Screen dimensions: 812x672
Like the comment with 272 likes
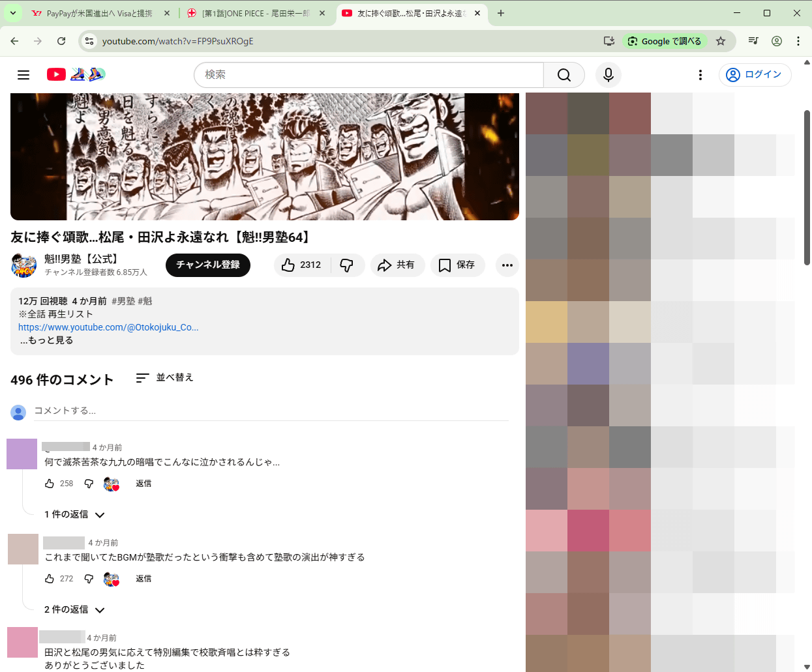pyautogui.click(x=50, y=579)
